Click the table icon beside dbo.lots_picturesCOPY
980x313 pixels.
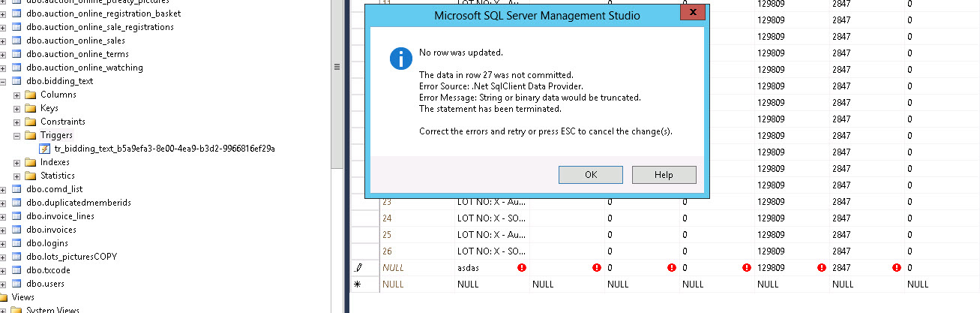pos(16,257)
